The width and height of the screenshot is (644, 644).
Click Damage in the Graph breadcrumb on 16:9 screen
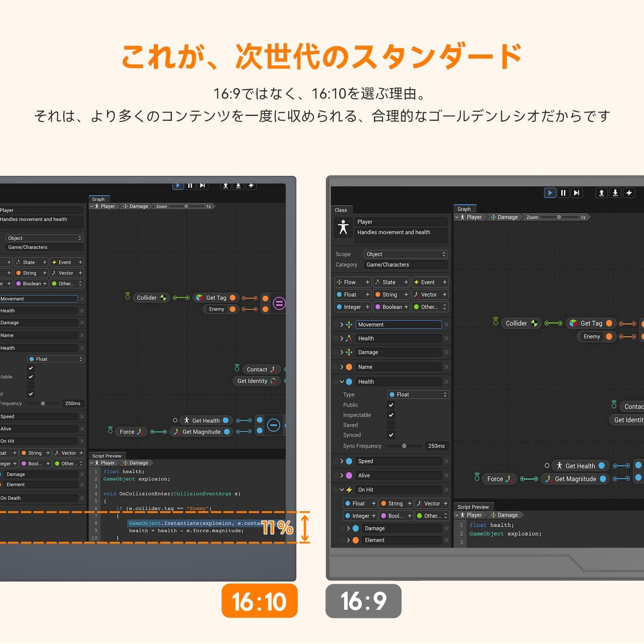(504, 217)
